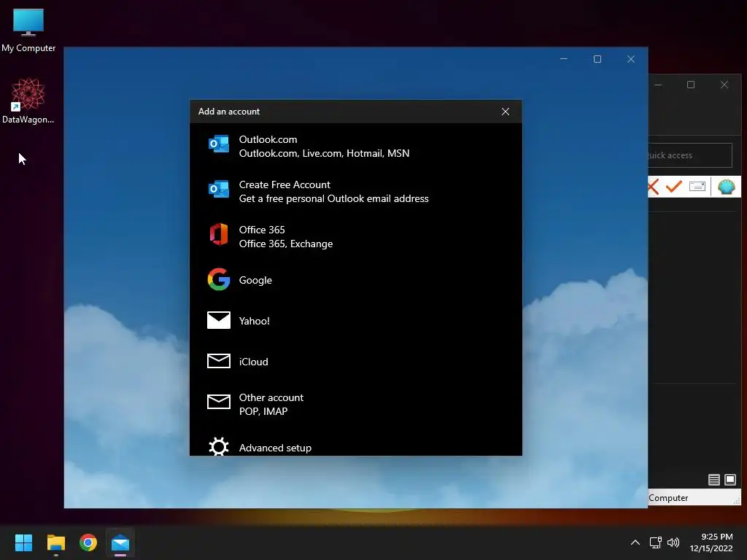Image resolution: width=747 pixels, height=560 pixels.
Task: Select DataWagon desktop shortcut
Action: pos(28,101)
